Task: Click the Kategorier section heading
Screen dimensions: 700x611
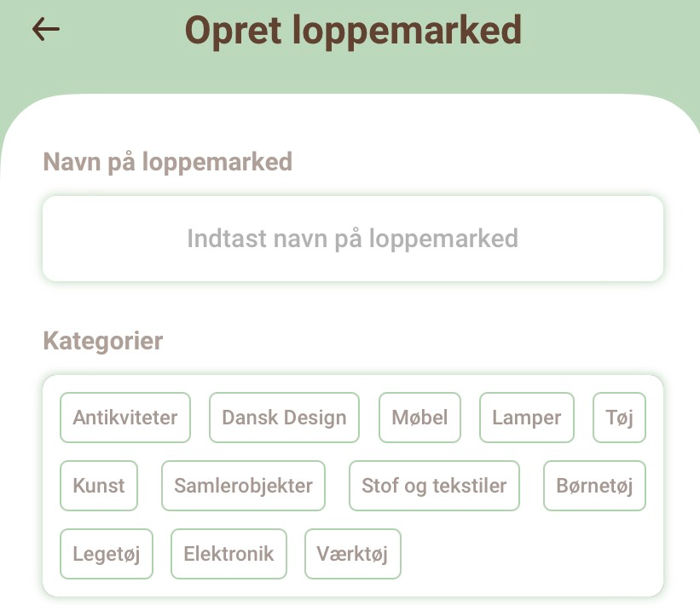Action: (103, 342)
